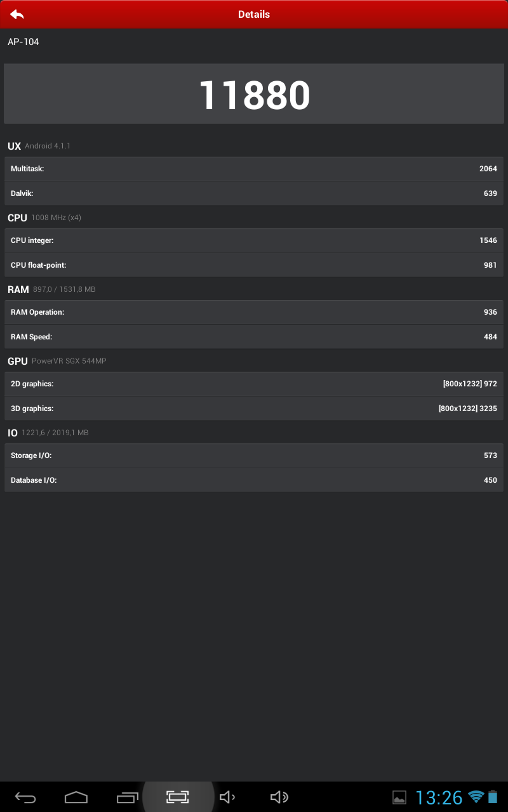Tap the Android back navigation button
This screenshot has height=812, width=508.
click(25, 797)
